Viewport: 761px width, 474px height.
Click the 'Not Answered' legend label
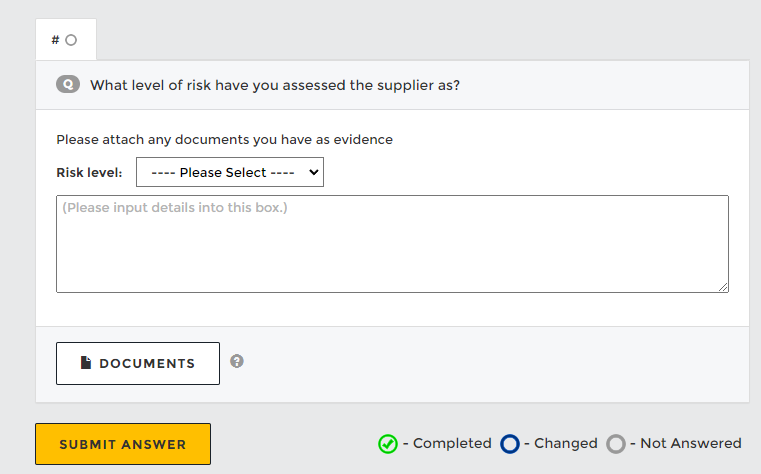coord(690,443)
